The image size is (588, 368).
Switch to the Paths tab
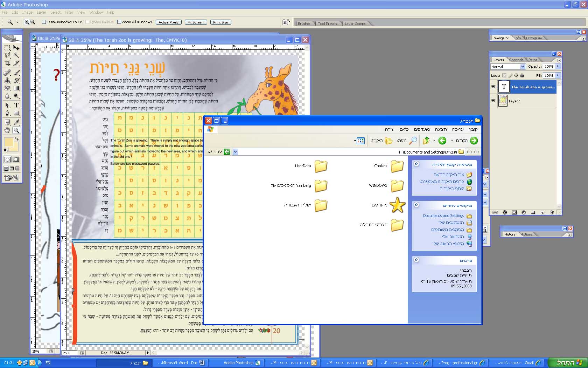[x=533, y=60]
